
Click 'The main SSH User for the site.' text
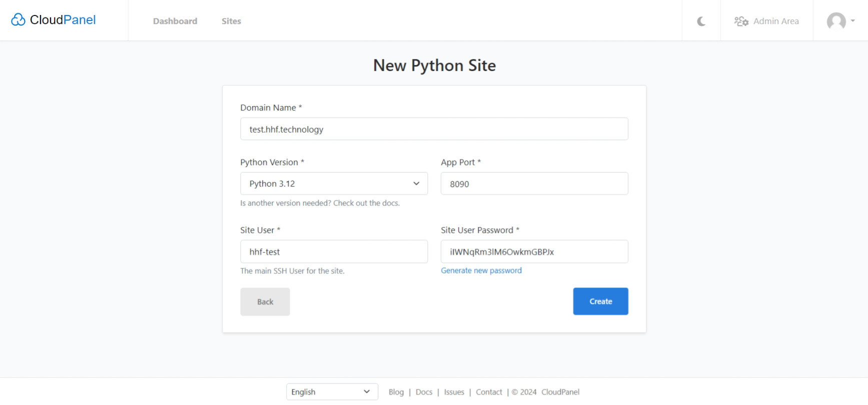click(x=292, y=271)
